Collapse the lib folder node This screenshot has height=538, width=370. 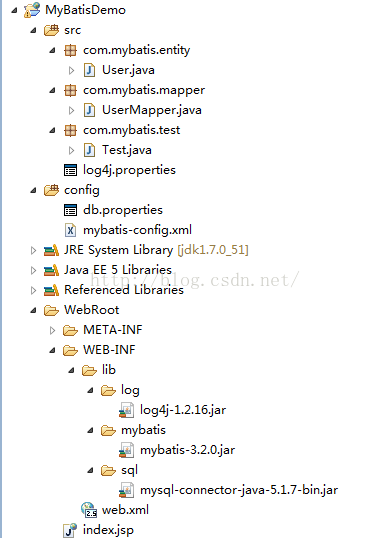(x=71, y=371)
